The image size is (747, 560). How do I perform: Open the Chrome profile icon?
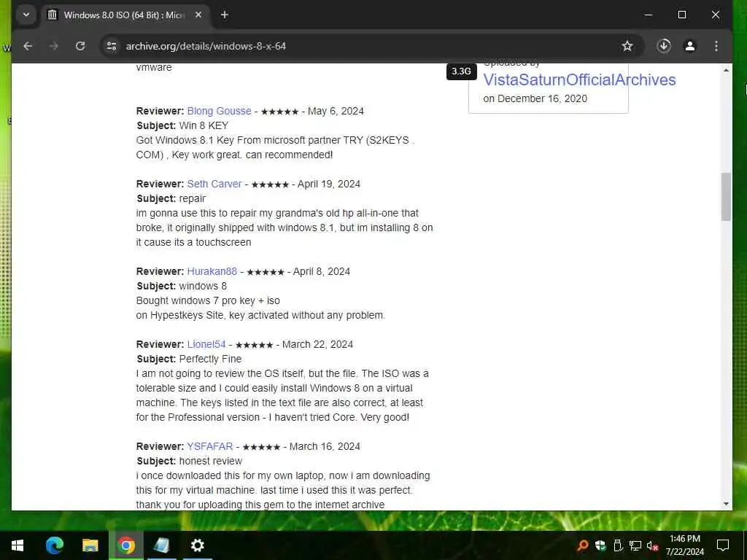click(690, 46)
